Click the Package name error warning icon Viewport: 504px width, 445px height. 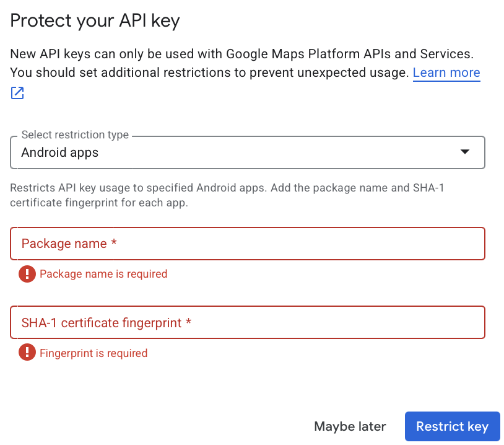(x=27, y=274)
